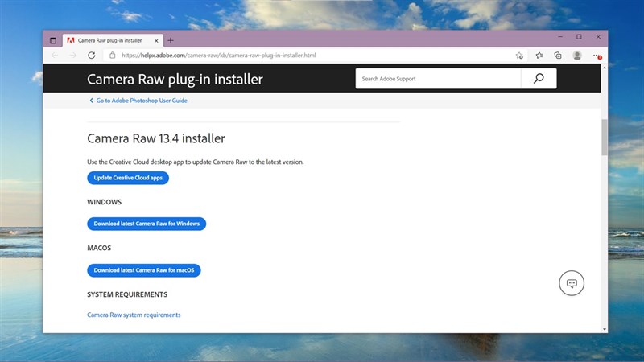Open the Collections panel

(x=558, y=55)
